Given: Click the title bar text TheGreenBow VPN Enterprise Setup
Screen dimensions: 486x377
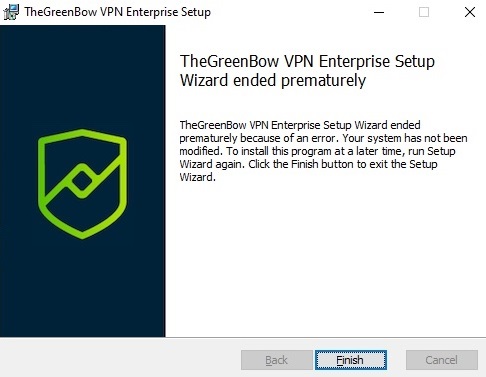Looking at the screenshot, I should tap(118, 12).
